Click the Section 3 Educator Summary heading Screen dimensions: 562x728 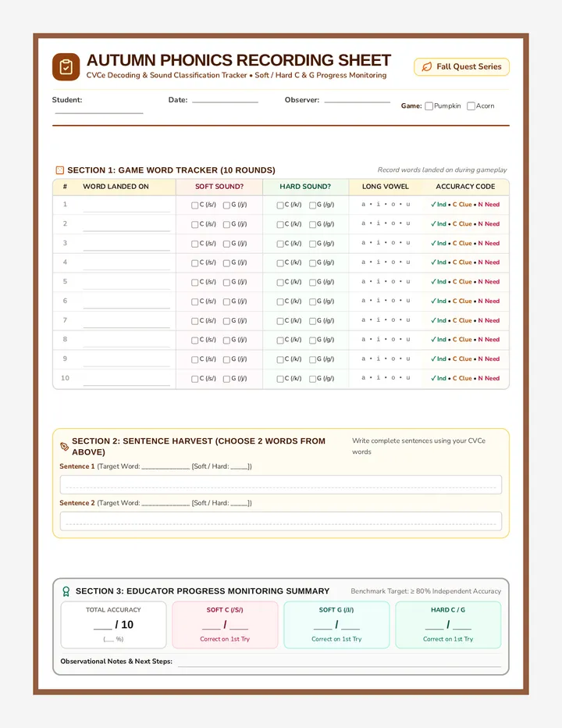click(x=202, y=591)
